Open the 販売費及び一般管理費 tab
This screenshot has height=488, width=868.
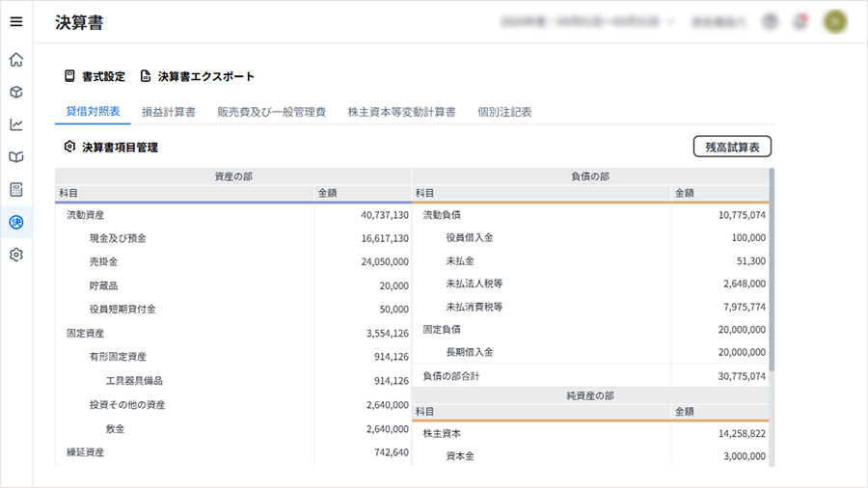pos(271,112)
